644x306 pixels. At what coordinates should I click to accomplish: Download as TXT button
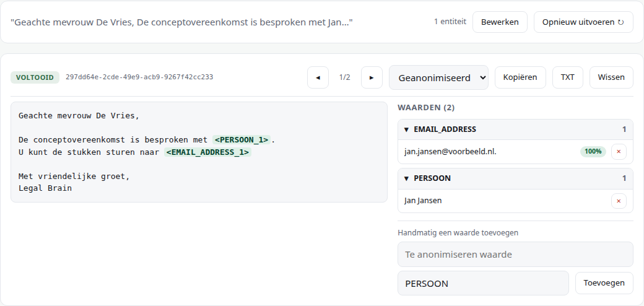[567, 77]
